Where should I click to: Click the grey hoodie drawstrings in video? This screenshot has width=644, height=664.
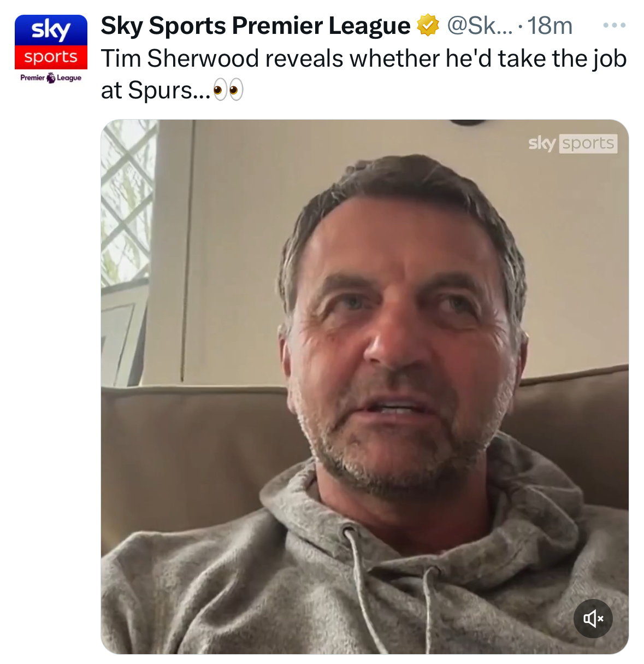[x=391, y=590]
